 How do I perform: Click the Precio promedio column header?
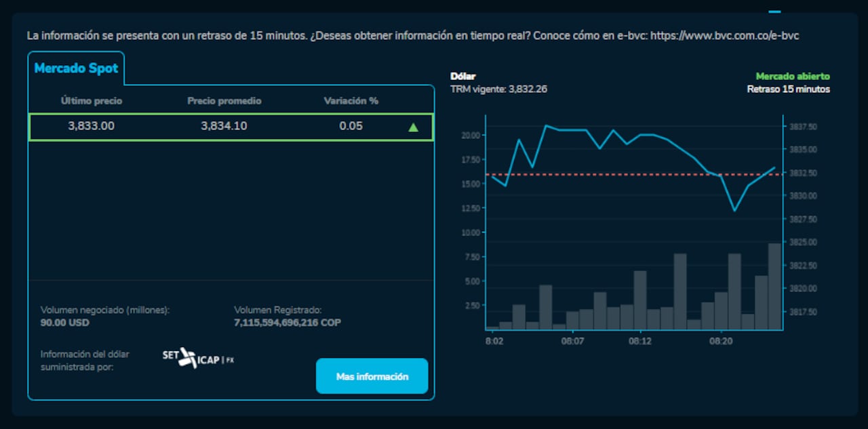tap(224, 101)
